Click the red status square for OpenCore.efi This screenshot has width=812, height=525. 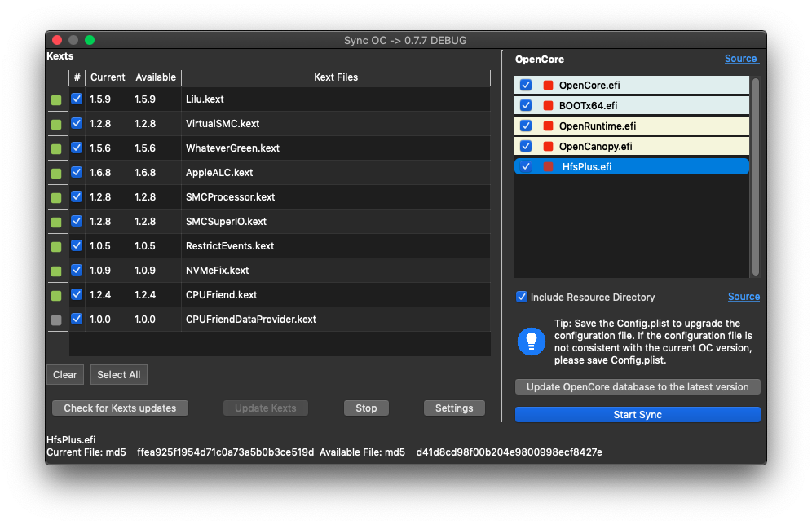(548, 86)
